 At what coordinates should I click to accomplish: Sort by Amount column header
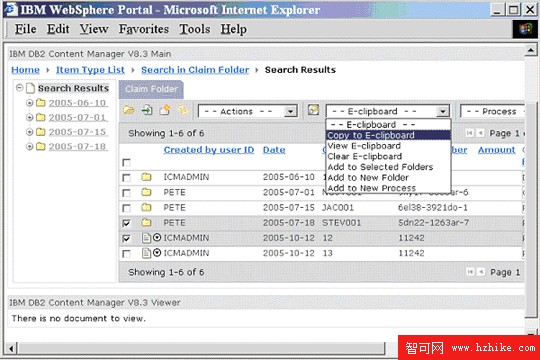[x=497, y=150]
